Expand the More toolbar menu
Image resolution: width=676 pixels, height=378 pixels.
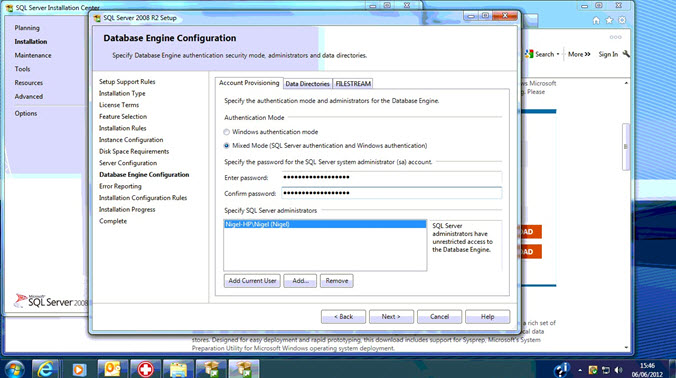pos(579,54)
